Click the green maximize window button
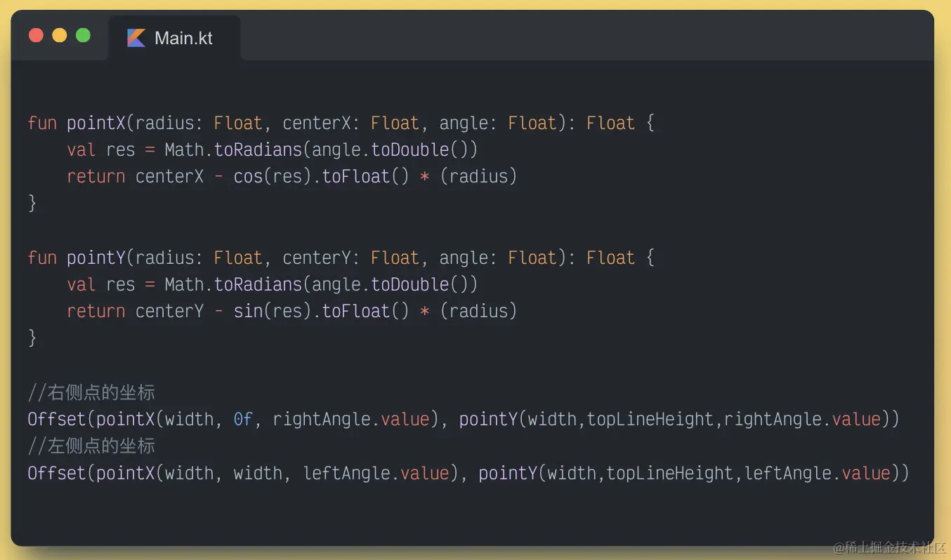951x560 pixels. (x=83, y=35)
